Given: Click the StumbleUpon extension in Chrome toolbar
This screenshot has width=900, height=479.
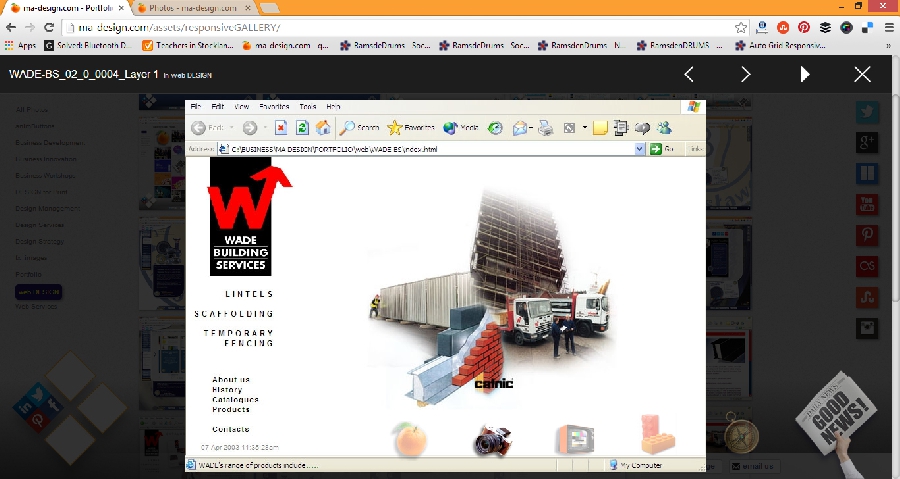Looking at the screenshot, I should pyautogui.click(x=783, y=27).
